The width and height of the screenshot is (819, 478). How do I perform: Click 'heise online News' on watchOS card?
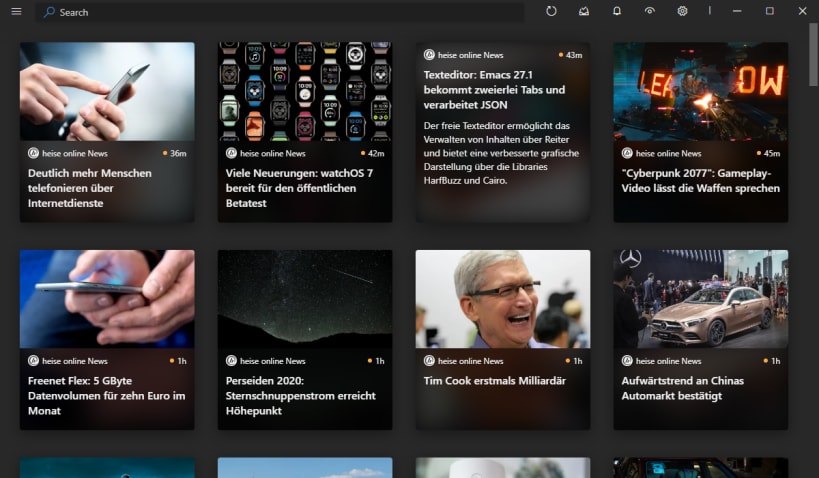273,154
